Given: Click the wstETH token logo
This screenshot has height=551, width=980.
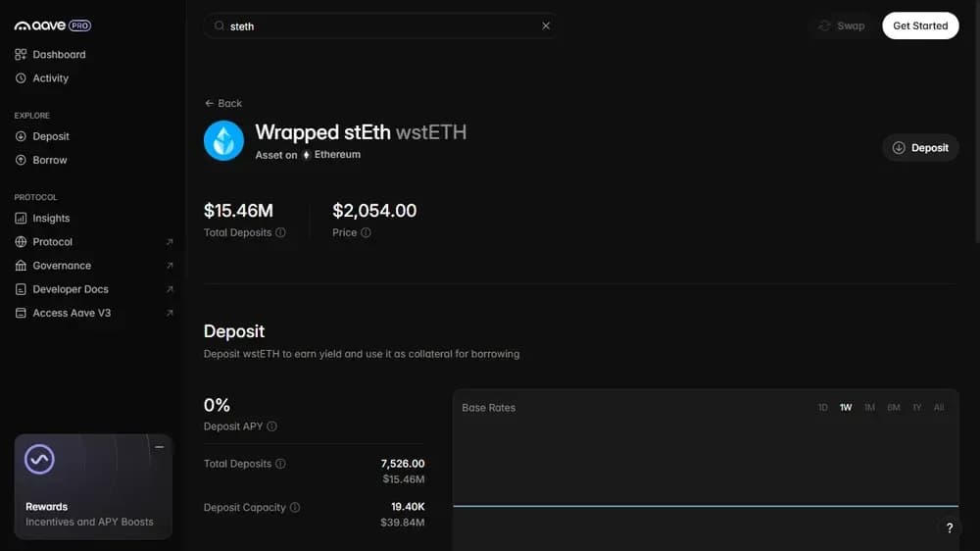Looking at the screenshot, I should point(223,141).
